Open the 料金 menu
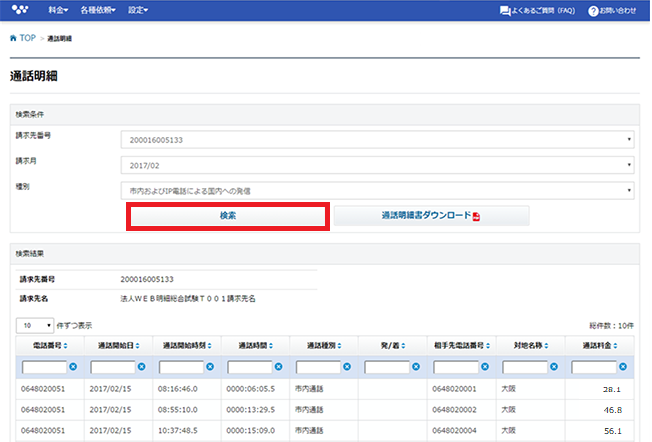 coord(58,10)
